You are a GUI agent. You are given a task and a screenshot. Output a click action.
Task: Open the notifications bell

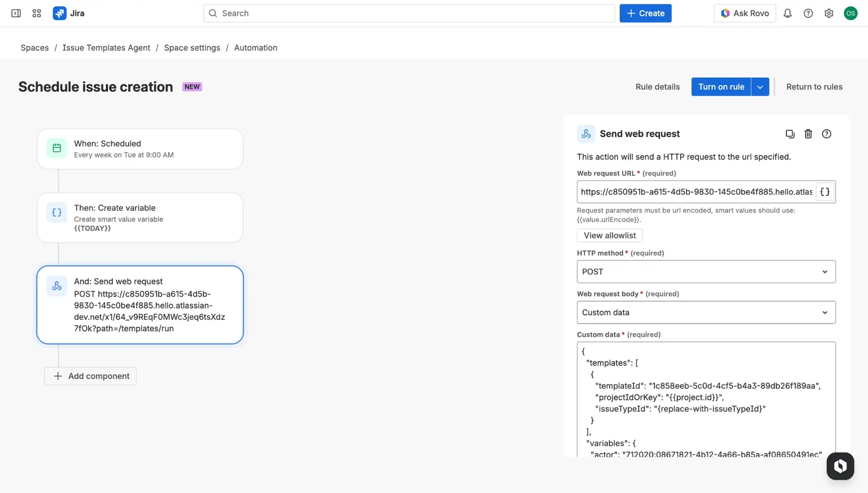[x=787, y=13]
